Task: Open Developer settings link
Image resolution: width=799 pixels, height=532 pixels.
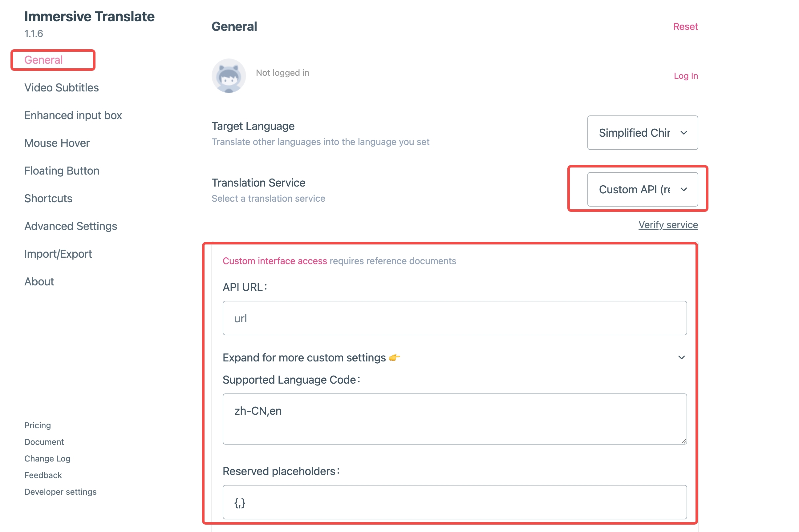Action: coord(60,492)
